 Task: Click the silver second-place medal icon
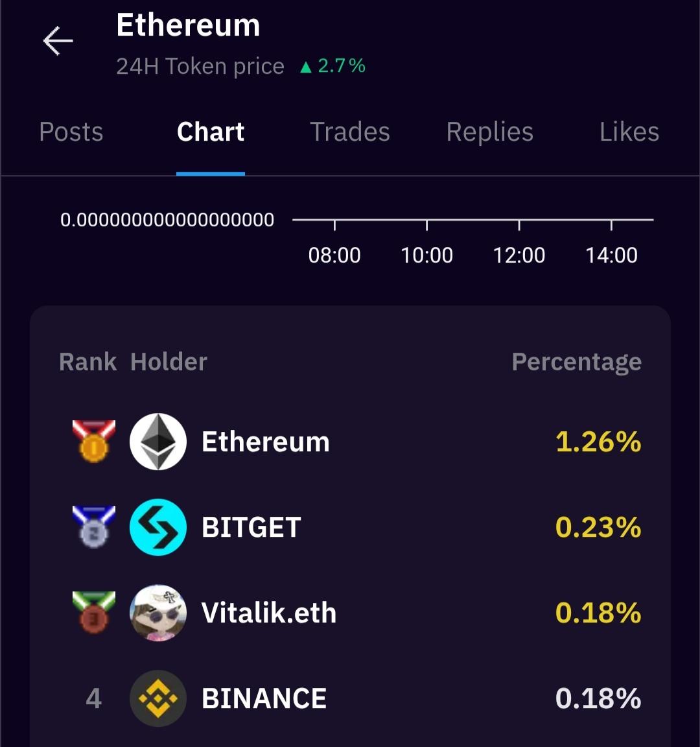(94, 527)
